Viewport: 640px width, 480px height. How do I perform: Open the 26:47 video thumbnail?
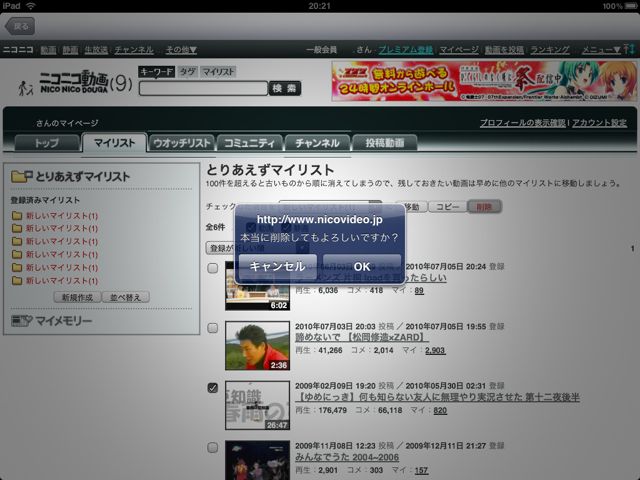tap(258, 405)
